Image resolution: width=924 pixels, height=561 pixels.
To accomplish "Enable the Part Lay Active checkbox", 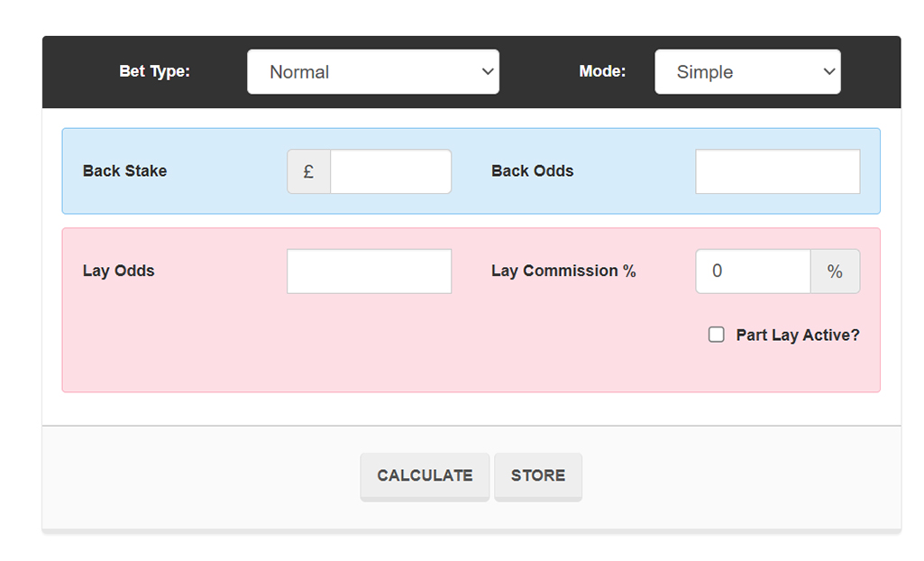I will (716, 334).
